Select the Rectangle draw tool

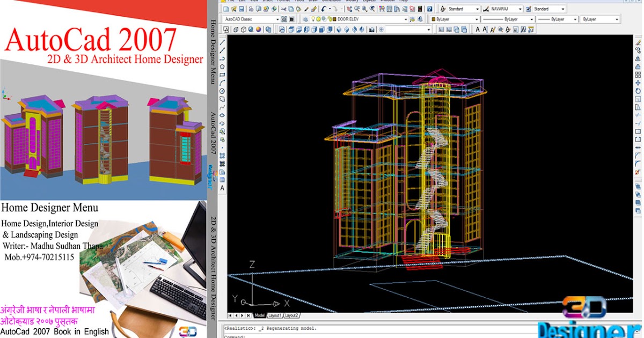tap(222, 75)
